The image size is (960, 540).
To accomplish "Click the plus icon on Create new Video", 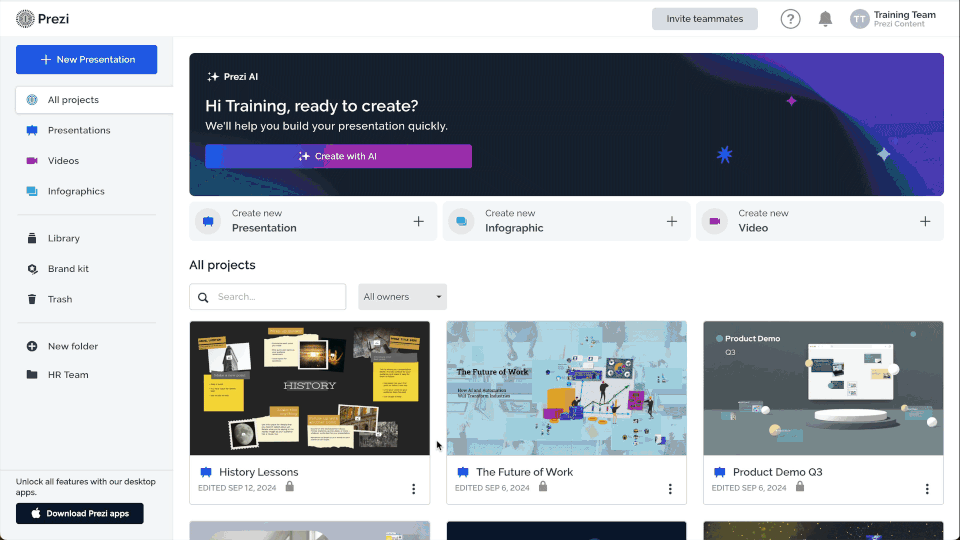I will coord(925,221).
